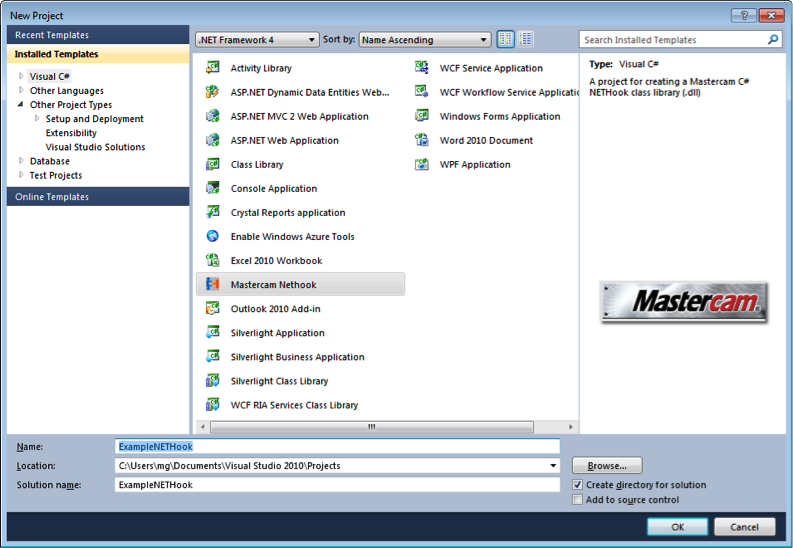Pick the Word 2010 Document icon
The width and height of the screenshot is (793, 548).
422,140
